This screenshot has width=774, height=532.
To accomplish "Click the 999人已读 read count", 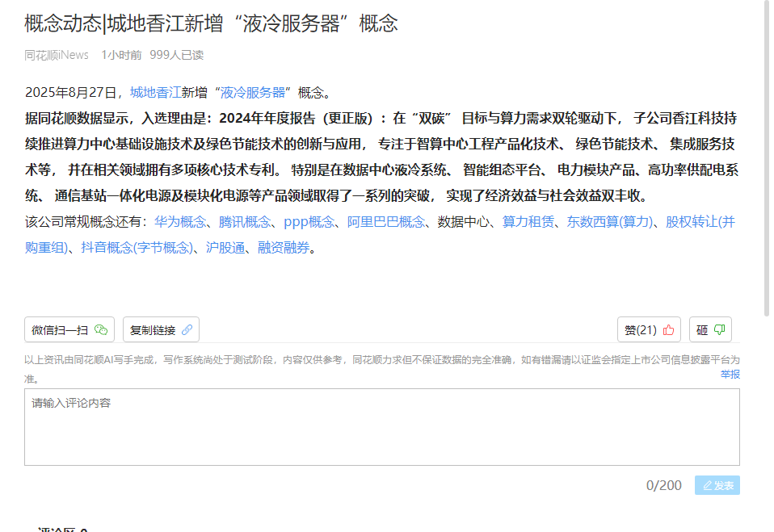I will [177, 55].
